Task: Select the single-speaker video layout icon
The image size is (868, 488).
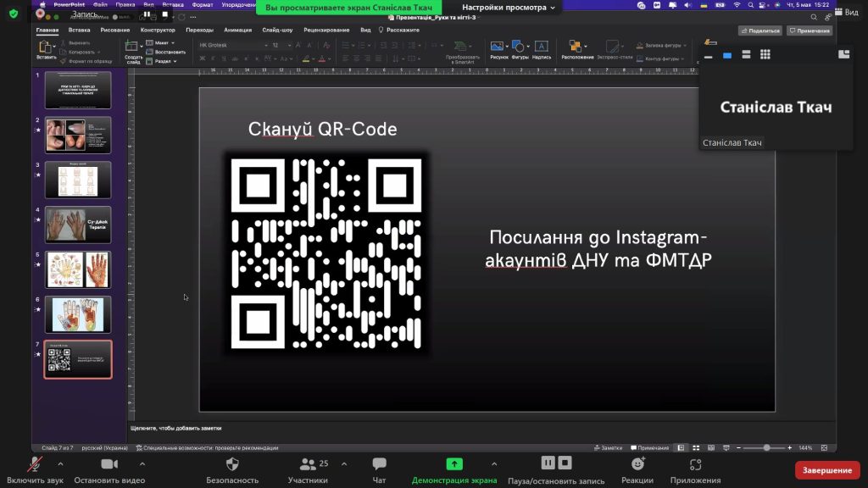Action: [x=726, y=55]
